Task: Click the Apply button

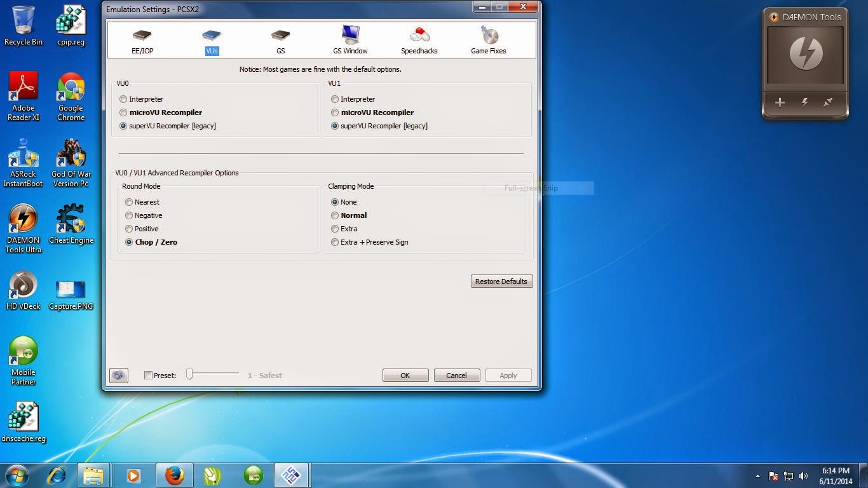Action: pyautogui.click(x=508, y=376)
